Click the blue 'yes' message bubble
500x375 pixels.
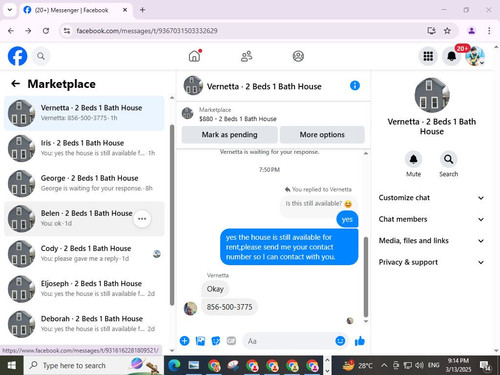point(347,219)
